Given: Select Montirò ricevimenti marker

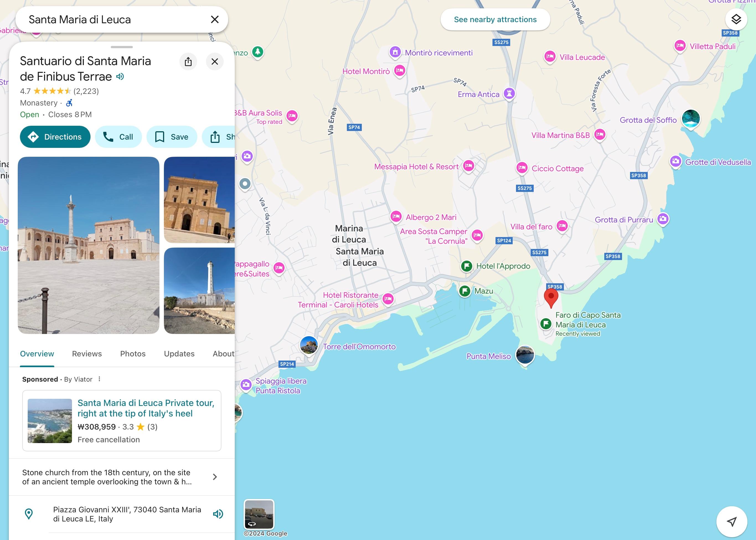Looking at the screenshot, I should click(395, 52).
